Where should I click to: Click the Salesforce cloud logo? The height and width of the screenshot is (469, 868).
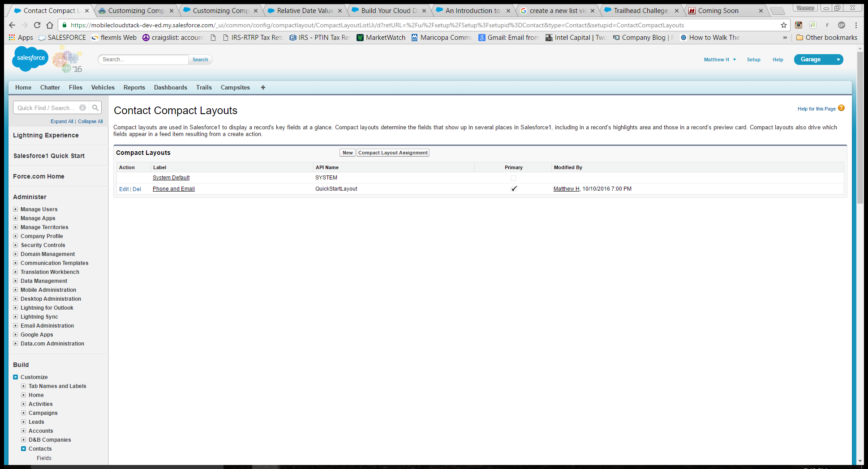coord(30,58)
